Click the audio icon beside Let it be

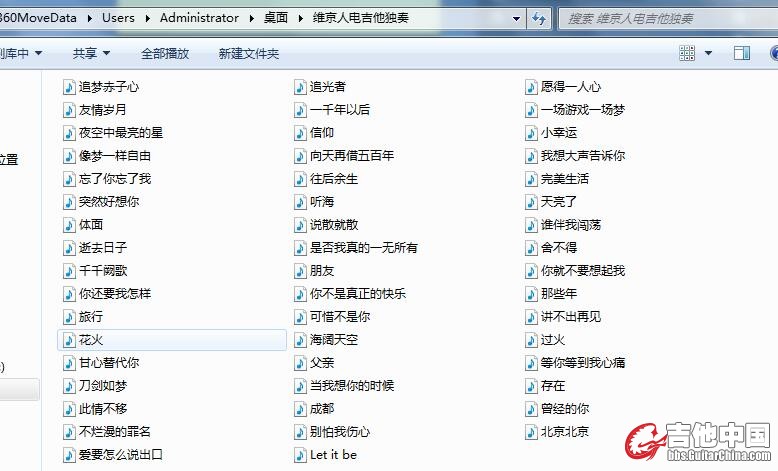click(x=300, y=455)
